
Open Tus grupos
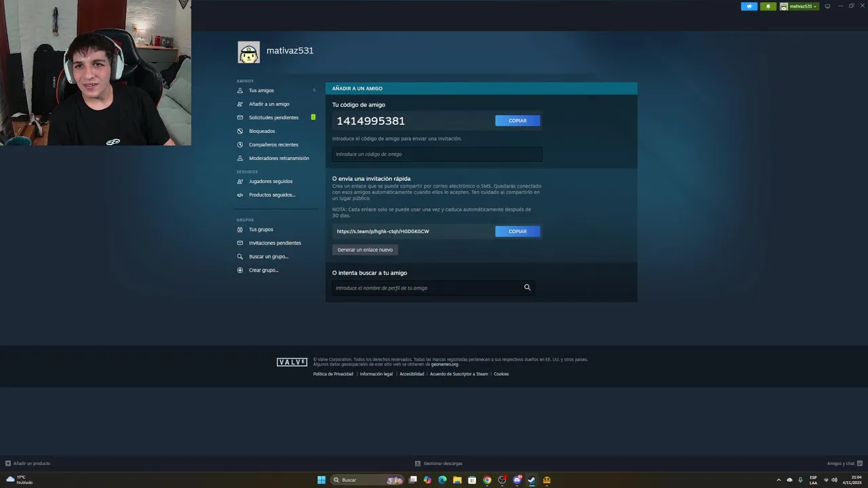coord(261,229)
